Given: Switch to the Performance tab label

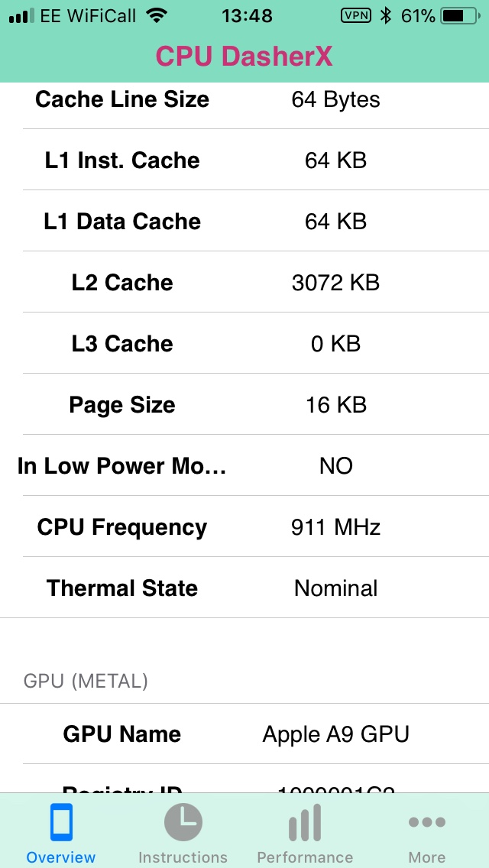Looking at the screenshot, I should click(305, 857).
